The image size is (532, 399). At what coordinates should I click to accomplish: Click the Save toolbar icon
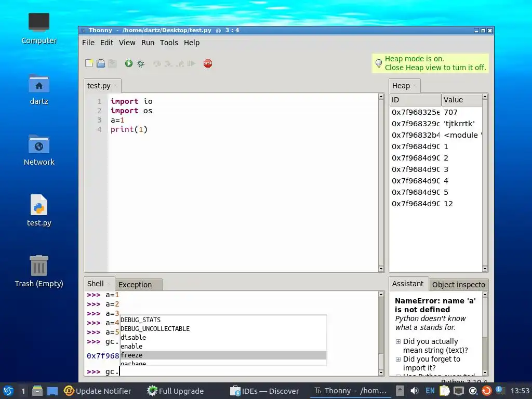click(112, 63)
